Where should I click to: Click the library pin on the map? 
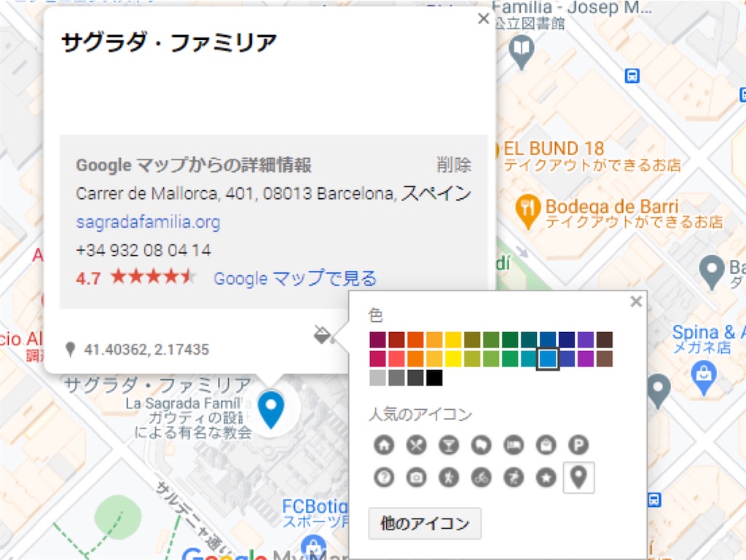click(522, 52)
